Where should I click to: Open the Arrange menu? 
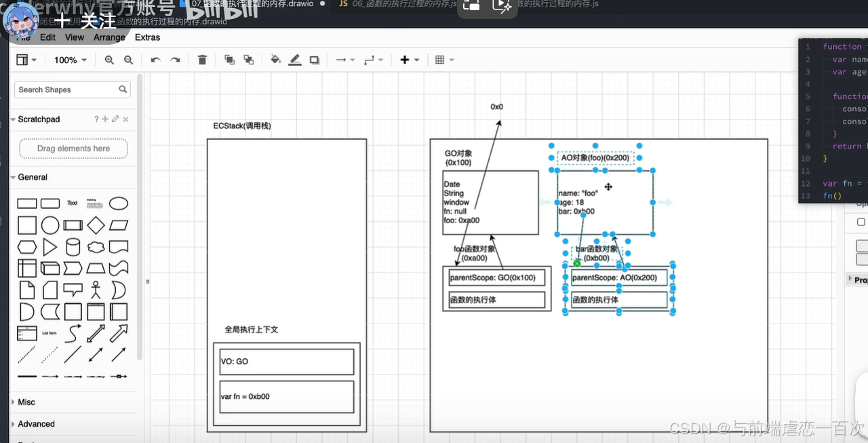click(109, 37)
